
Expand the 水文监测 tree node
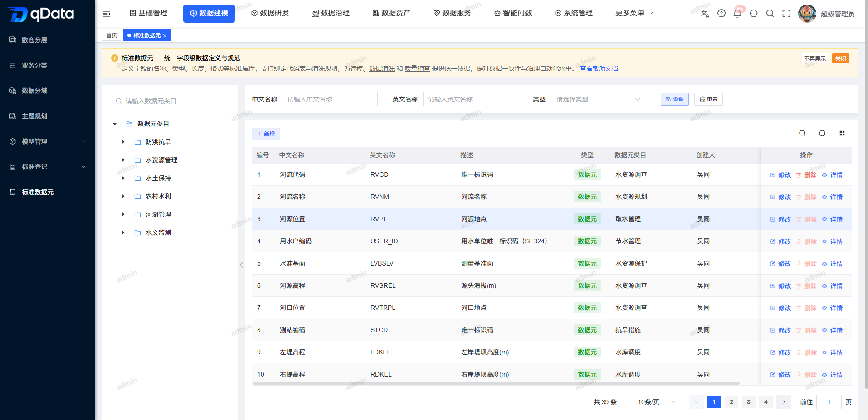(123, 232)
